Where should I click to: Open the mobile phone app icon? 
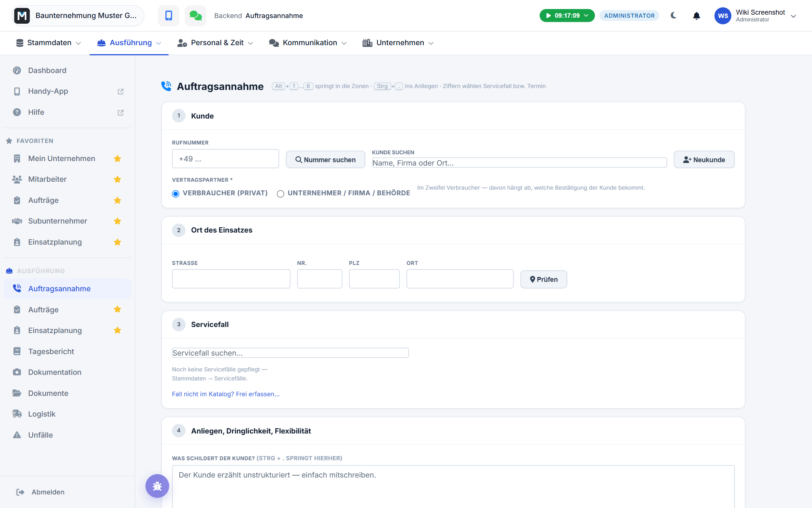(x=168, y=15)
